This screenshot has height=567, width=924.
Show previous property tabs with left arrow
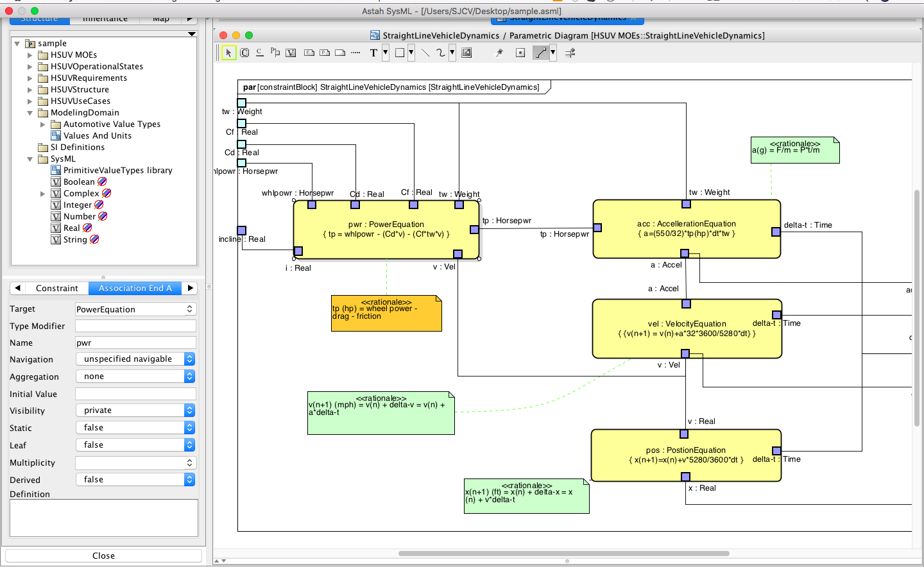coord(17,289)
